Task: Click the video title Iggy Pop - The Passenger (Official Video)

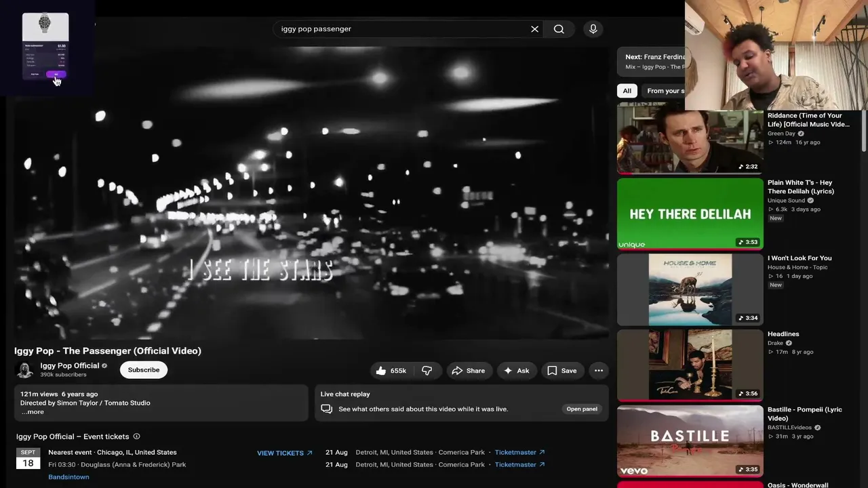Action: click(x=108, y=351)
